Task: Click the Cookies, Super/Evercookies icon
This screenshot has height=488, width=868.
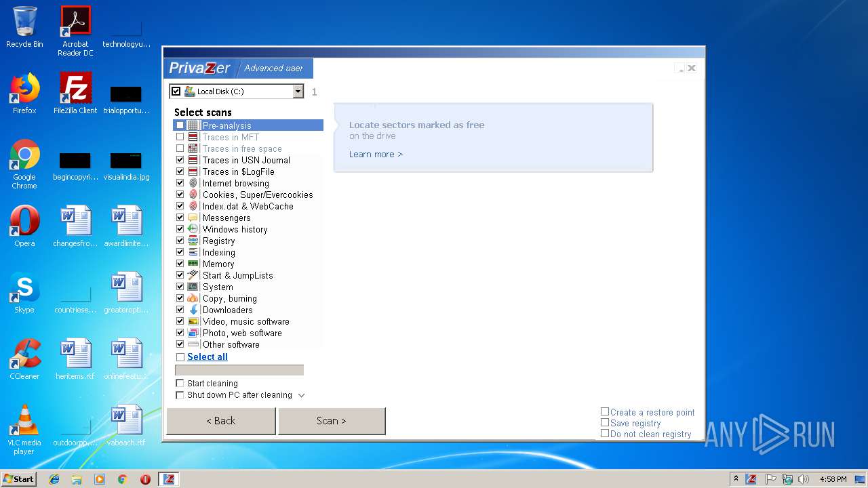Action: 193,195
